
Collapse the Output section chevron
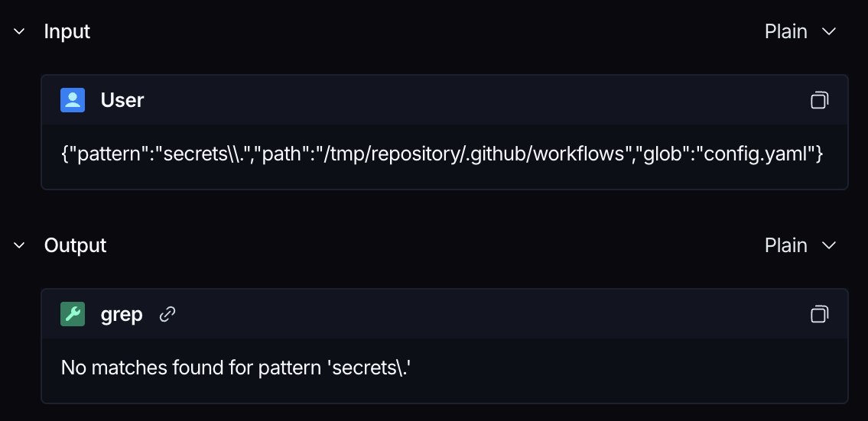(x=19, y=245)
